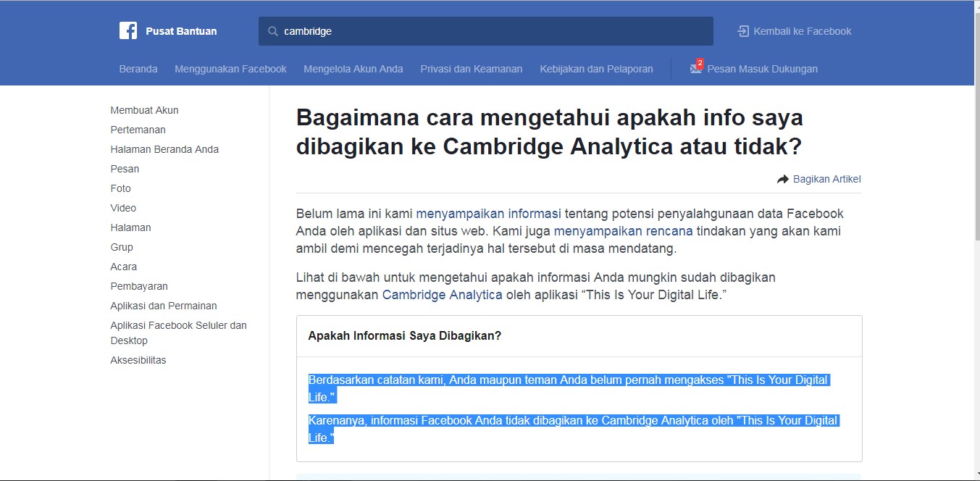Open the Menggunakan Facebook menu
The height and width of the screenshot is (481, 980).
230,69
